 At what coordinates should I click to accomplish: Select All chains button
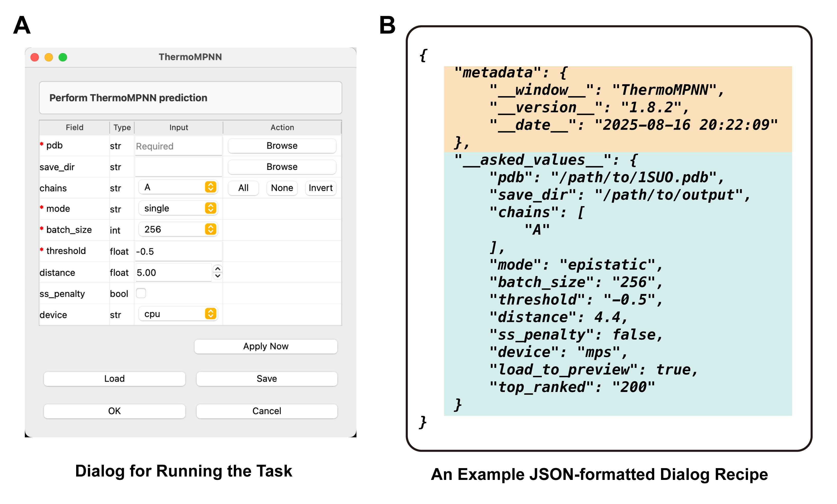click(243, 188)
